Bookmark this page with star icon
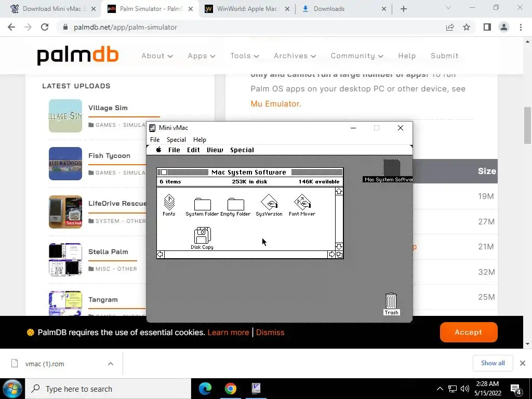 click(x=467, y=27)
